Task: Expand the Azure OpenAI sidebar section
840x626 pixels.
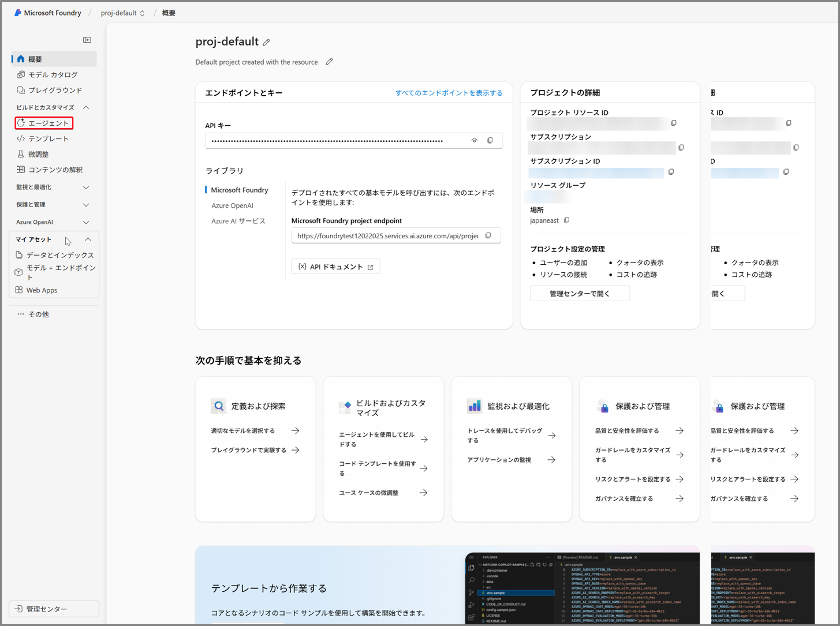Action: coord(86,222)
